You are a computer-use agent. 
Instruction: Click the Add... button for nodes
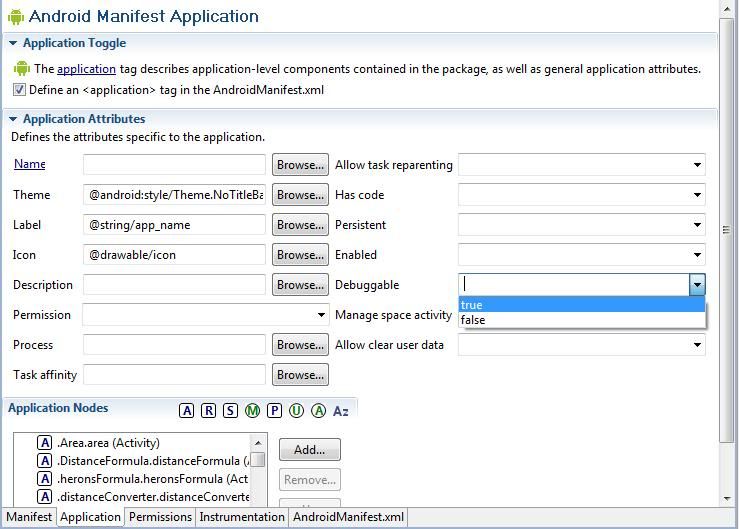(309, 450)
